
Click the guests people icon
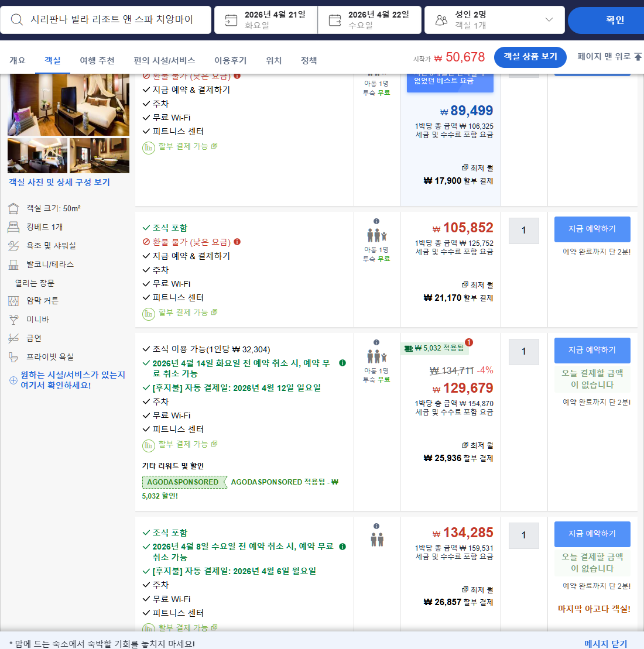pos(441,20)
